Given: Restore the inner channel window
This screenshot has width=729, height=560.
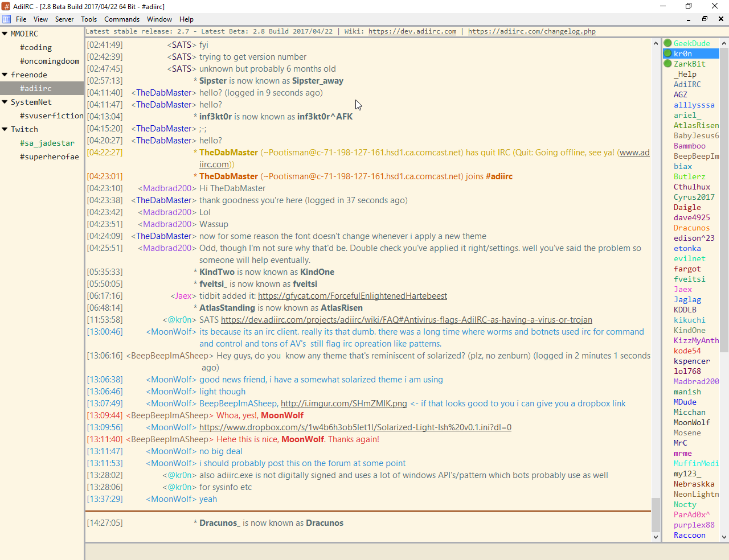Looking at the screenshot, I should 705,19.
